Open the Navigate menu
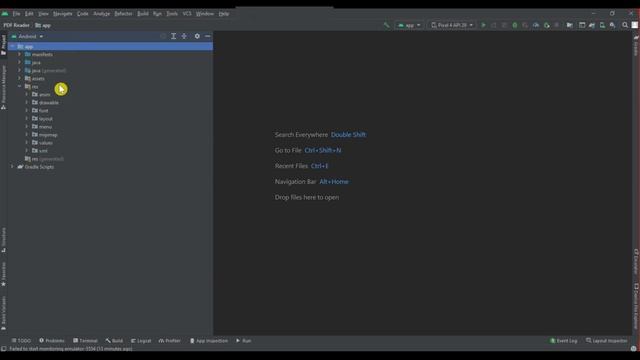640x360 pixels. (x=62, y=14)
